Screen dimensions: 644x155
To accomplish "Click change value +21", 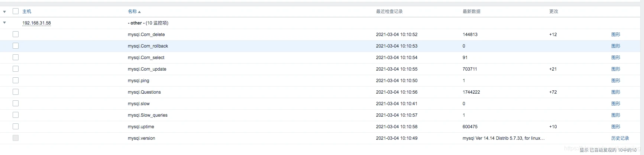I will (x=553, y=69).
